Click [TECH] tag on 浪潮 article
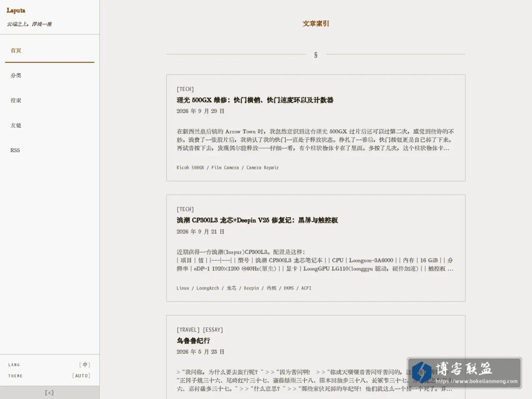 [185, 209]
